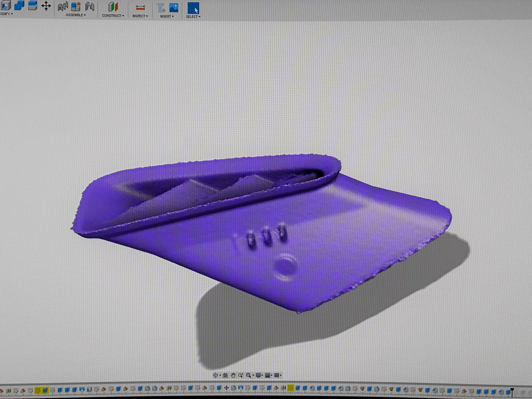Activate the Select arrow tool

[193, 8]
